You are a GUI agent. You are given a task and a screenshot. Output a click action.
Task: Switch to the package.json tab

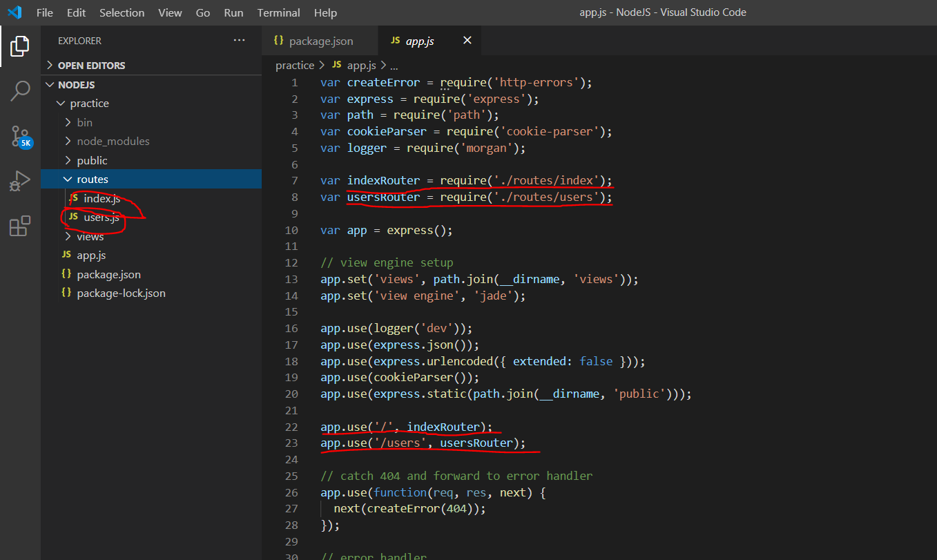320,41
